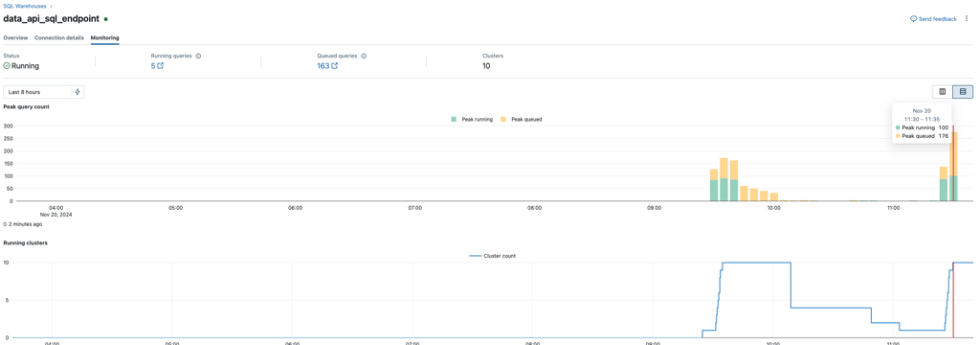The width and height of the screenshot is (980, 345).
Task: Click the Running queries label
Action: 172,56
